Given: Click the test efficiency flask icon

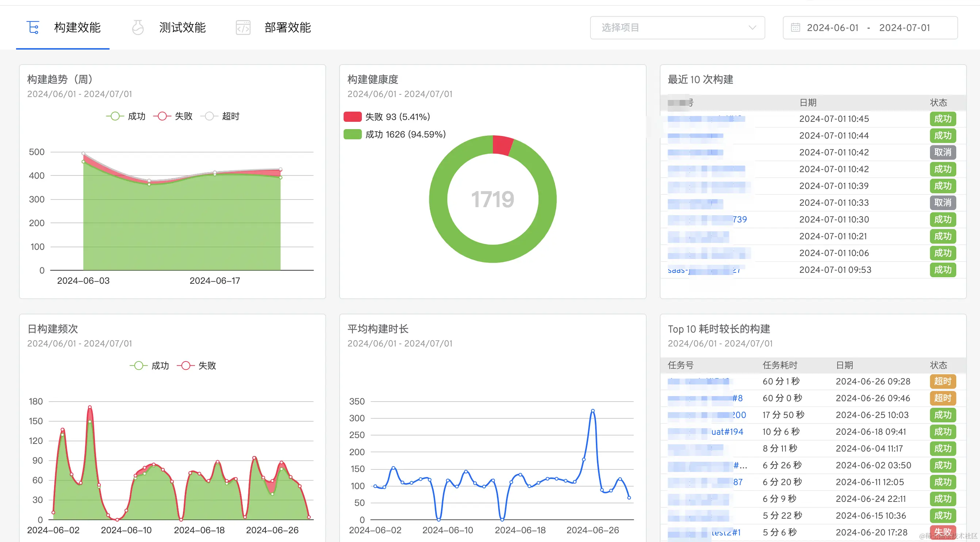Looking at the screenshot, I should [x=138, y=27].
